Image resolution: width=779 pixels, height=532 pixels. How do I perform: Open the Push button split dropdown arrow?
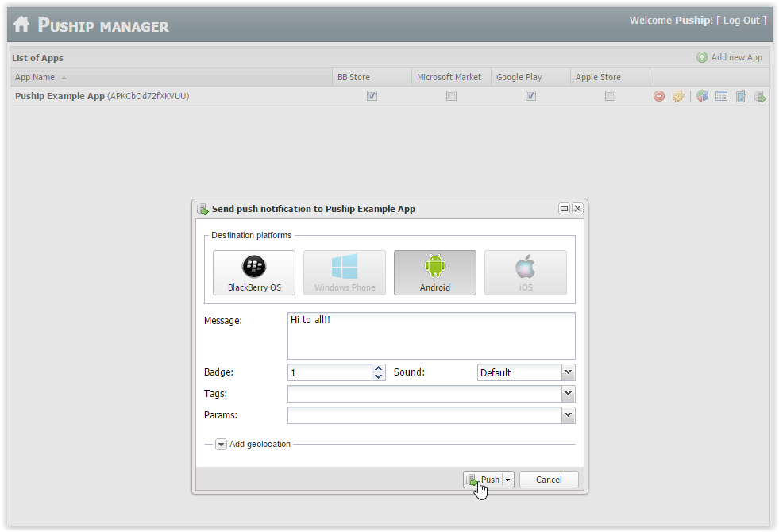coord(507,480)
